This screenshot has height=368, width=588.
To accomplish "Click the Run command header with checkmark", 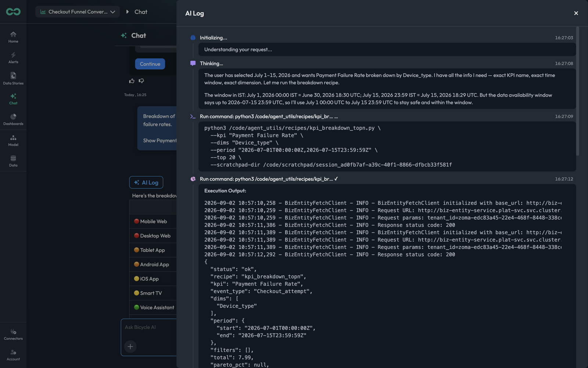I will tap(269, 179).
